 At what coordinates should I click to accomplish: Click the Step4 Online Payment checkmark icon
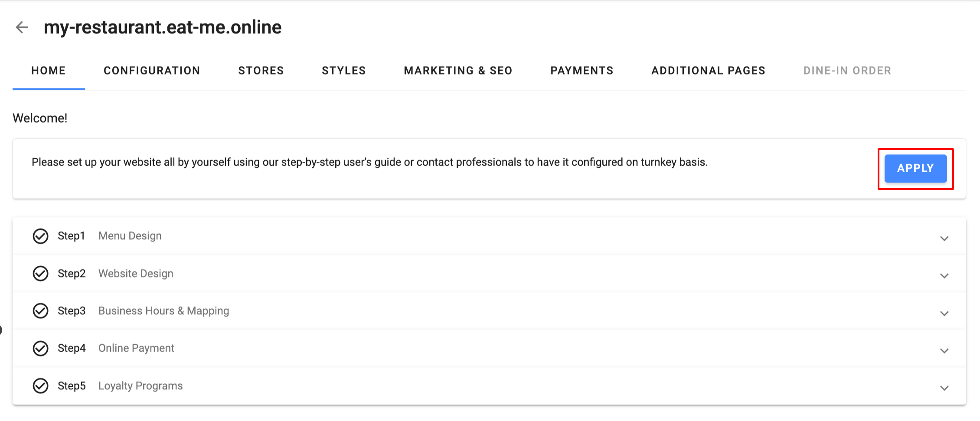(41, 348)
